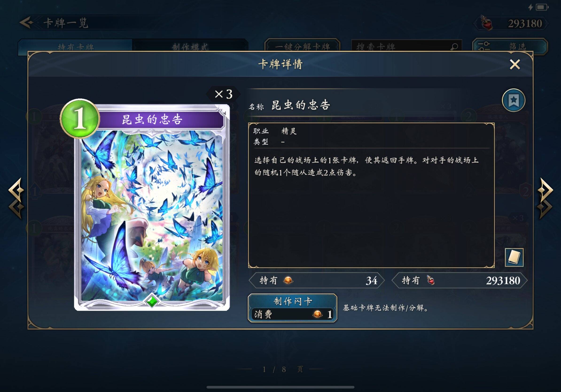Switch to the 持有卡牌 tab
The width and height of the screenshot is (561, 392).
(75, 46)
